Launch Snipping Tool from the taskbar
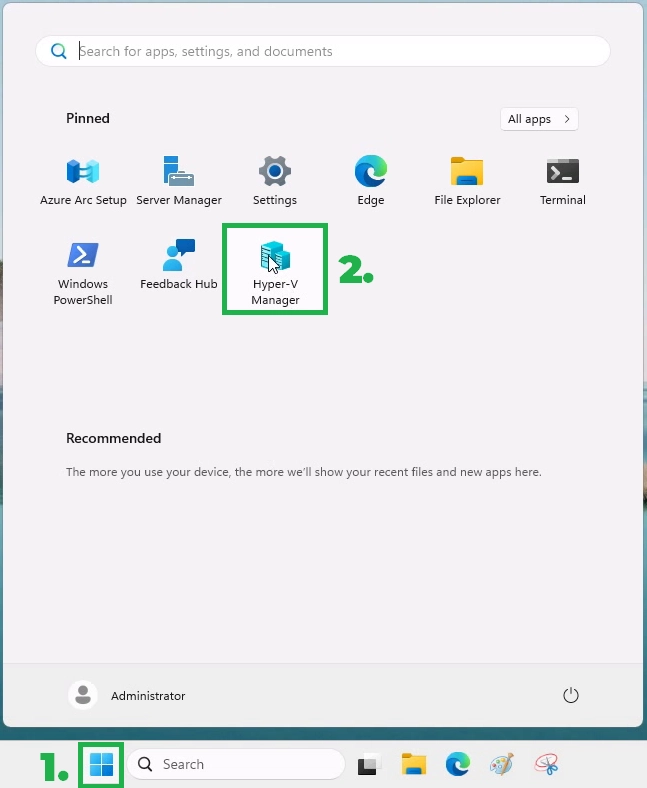647x788 pixels. (x=546, y=765)
